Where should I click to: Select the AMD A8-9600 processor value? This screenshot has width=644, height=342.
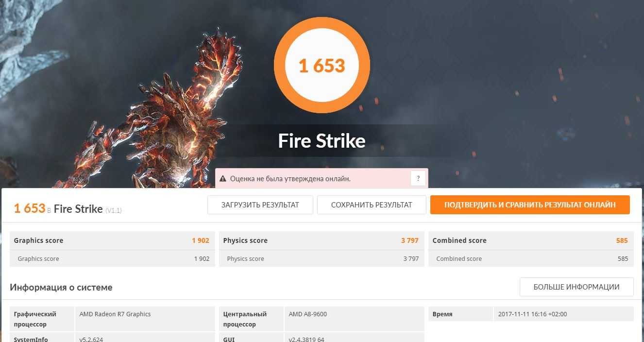[x=308, y=314]
